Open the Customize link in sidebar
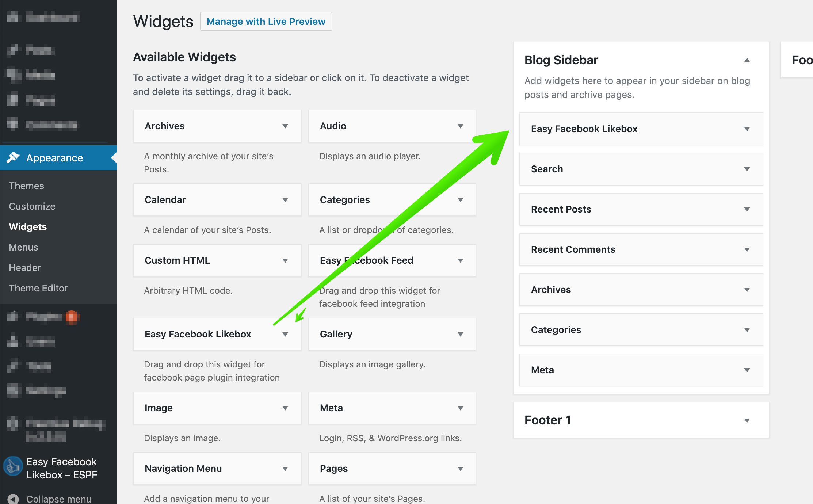The width and height of the screenshot is (813, 504). 32,206
